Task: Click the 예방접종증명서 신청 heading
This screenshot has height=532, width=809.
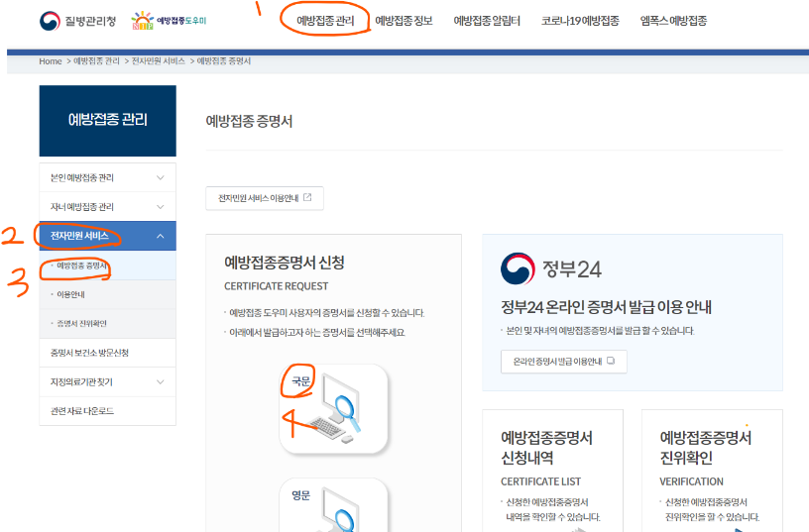Action: (x=285, y=263)
